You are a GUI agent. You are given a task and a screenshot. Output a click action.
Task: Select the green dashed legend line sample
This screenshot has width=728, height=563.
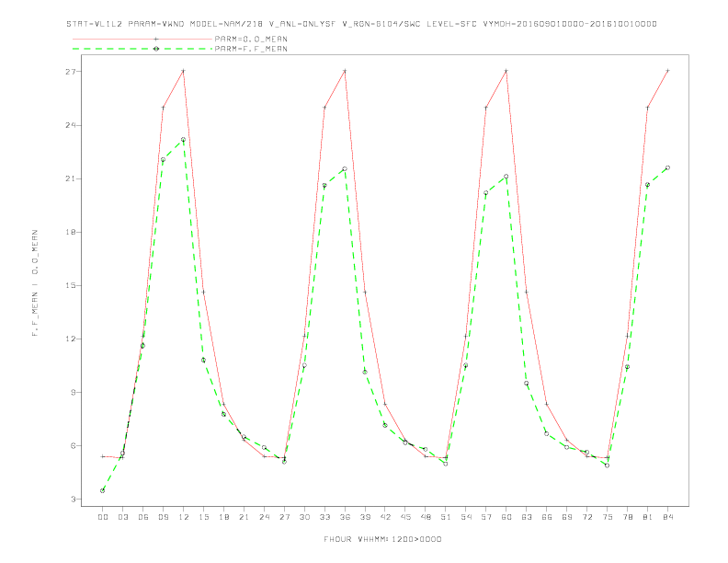pos(142,49)
